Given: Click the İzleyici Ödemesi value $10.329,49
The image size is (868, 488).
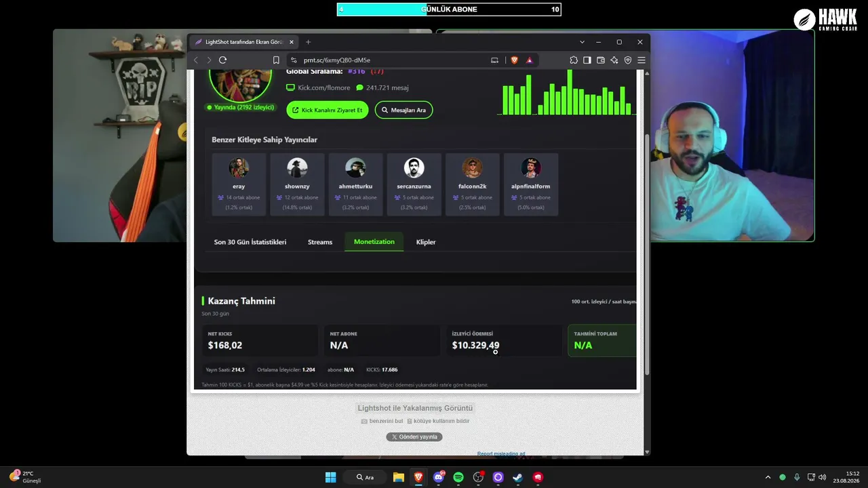Looking at the screenshot, I should [x=475, y=346].
